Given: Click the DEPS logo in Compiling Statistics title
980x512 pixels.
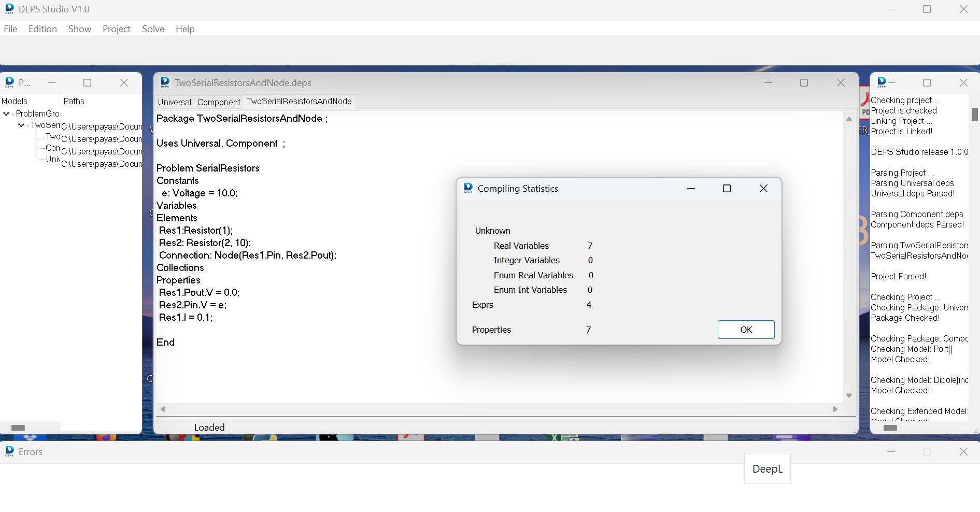Looking at the screenshot, I should pos(468,188).
